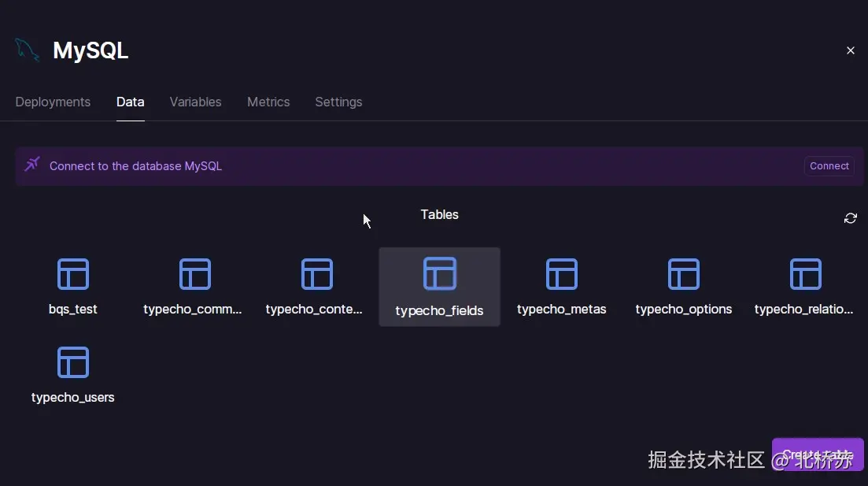Screen dimensions: 868x486
Task: Click the Create table button
Action: click(x=818, y=454)
